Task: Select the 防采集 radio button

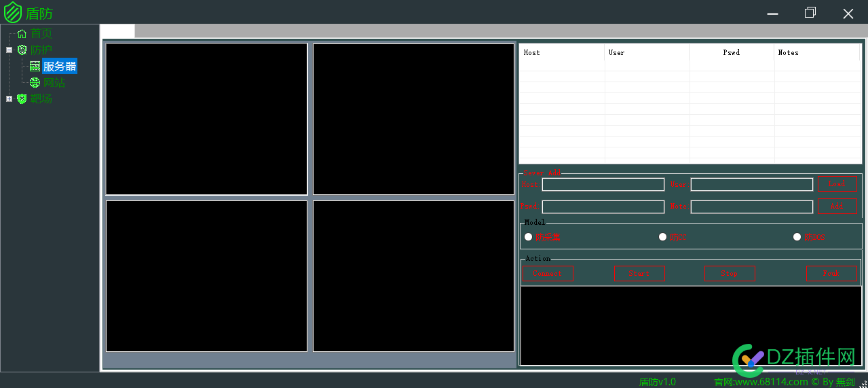Action: (x=529, y=237)
